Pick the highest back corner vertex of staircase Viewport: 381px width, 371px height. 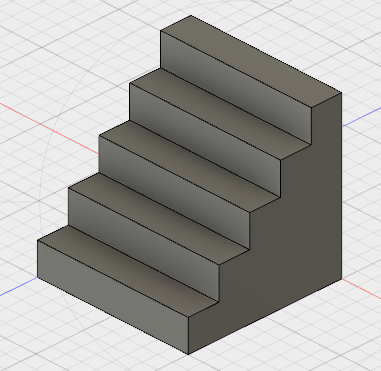pyautogui.click(x=191, y=15)
